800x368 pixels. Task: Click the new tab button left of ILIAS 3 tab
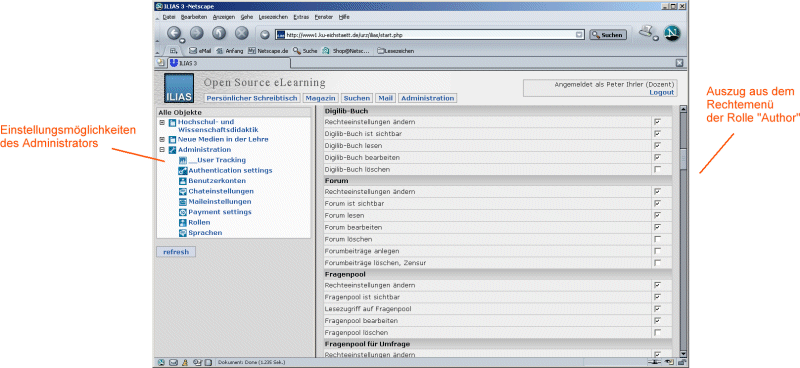tap(161, 63)
